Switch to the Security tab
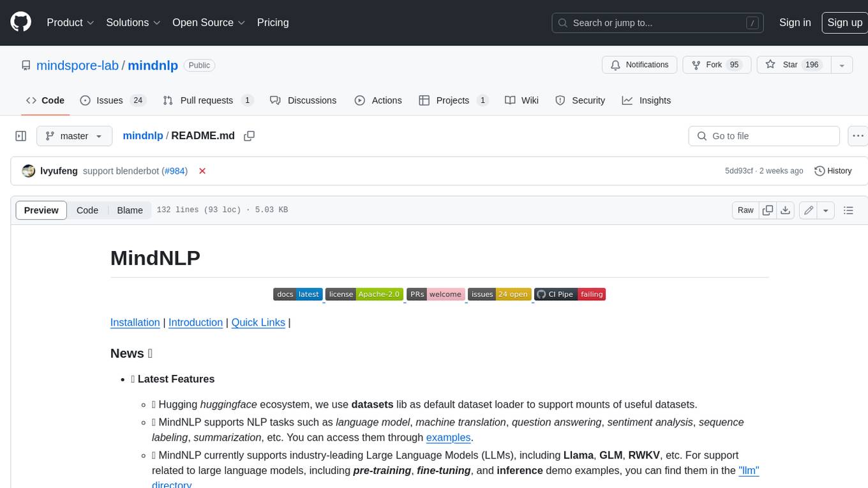 tap(580, 100)
